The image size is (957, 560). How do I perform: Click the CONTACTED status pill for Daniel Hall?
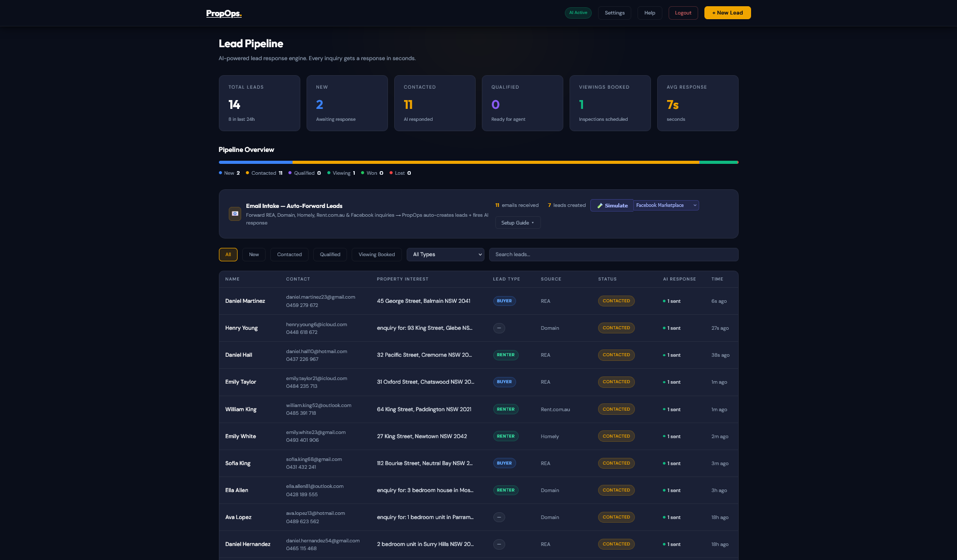(616, 355)
